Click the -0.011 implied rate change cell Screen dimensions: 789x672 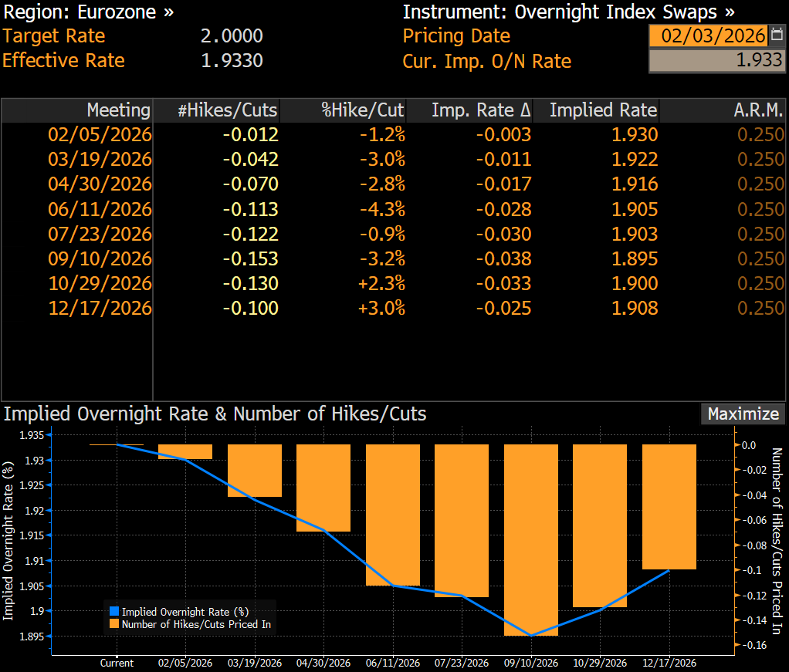point(503,160)
